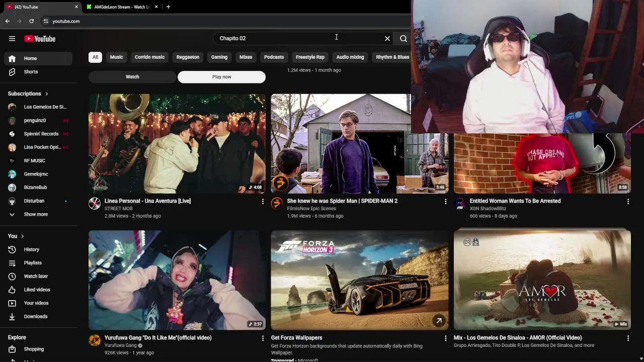644x362 pixels.
Task: Open Gemelojmc subscription
Action: point(38,174)
